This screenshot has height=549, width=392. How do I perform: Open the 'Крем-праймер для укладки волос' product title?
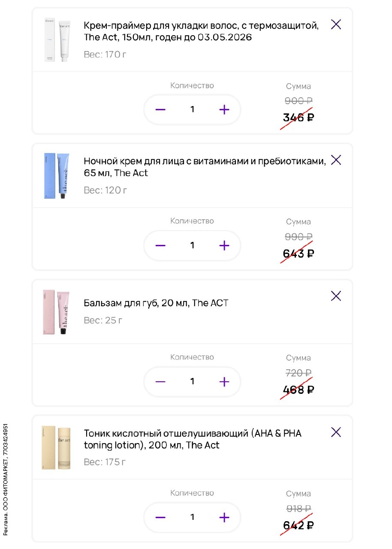click(x=201, y=31)
